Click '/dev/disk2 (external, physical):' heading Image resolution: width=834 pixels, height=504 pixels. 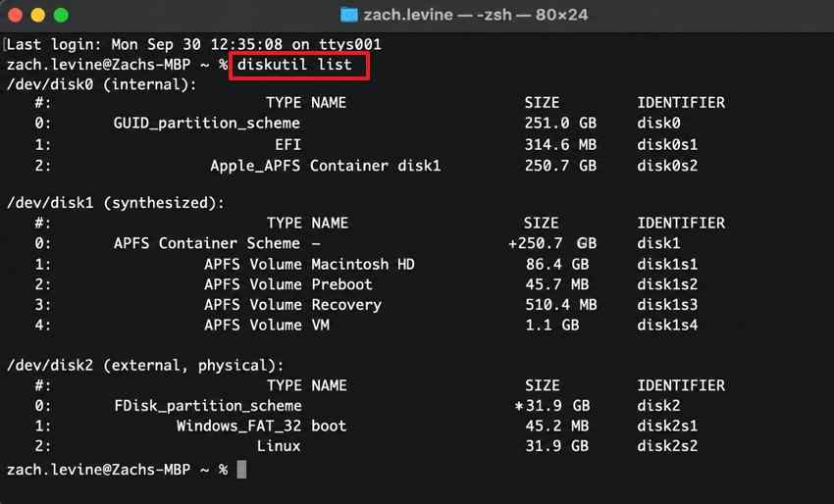(145, 366)
